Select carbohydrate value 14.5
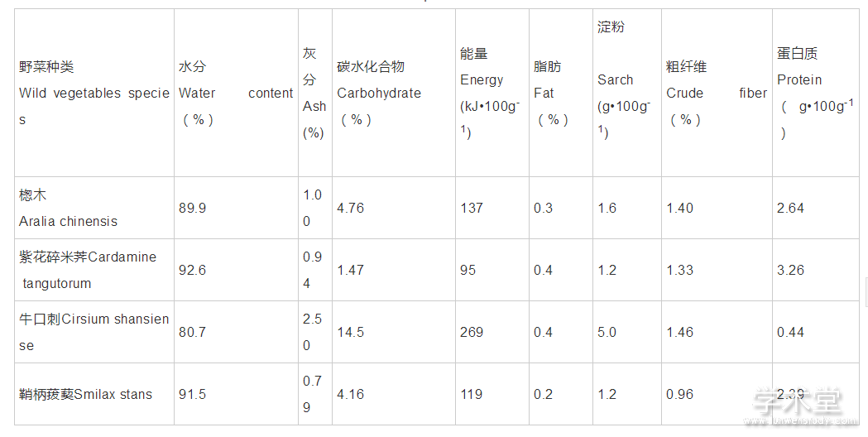 (x=350, y=333)
